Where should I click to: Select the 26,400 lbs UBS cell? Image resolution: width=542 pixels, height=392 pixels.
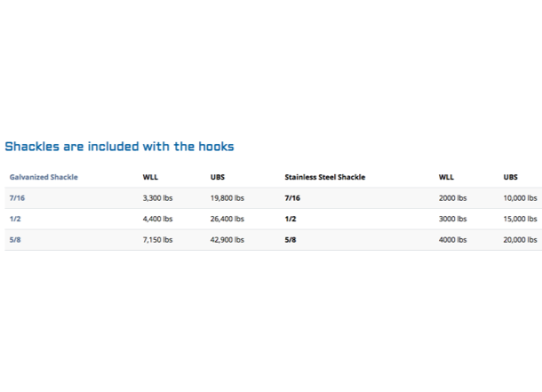(x=227, y=219)
